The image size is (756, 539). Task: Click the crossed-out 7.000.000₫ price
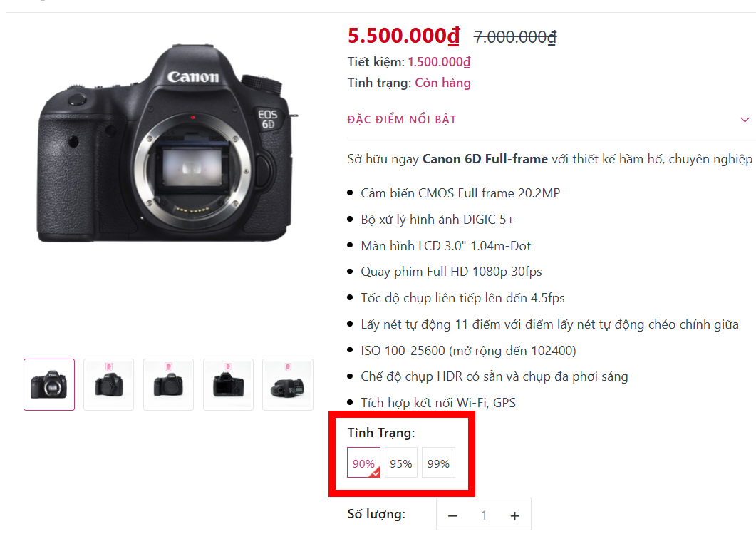click(515, 36)
